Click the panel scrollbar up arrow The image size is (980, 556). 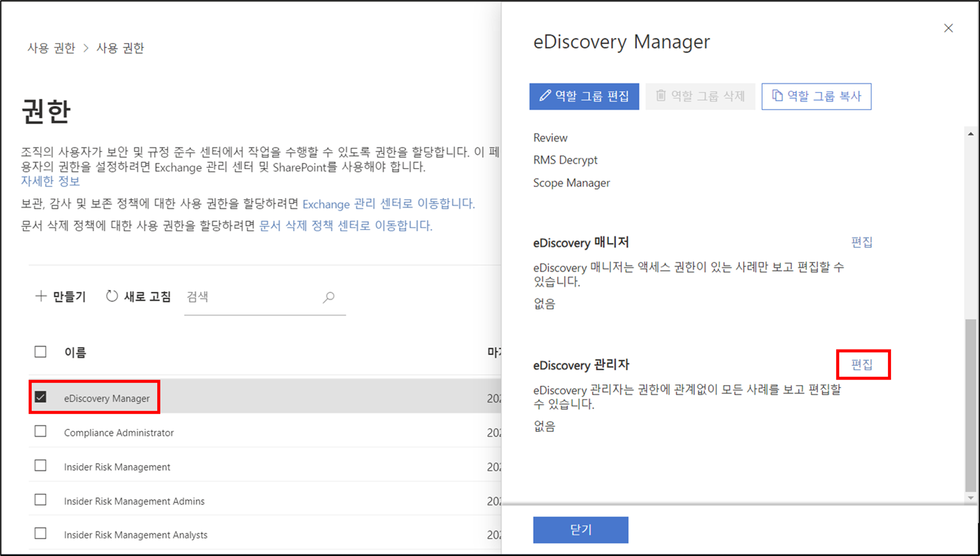pyautogui.click(x=970, y=134)
